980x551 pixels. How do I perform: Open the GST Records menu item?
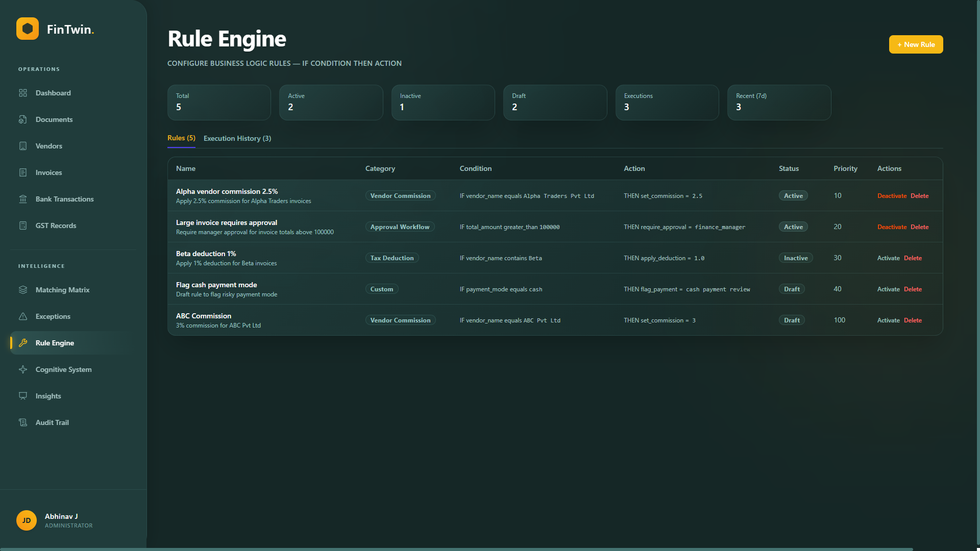[56, 226]
